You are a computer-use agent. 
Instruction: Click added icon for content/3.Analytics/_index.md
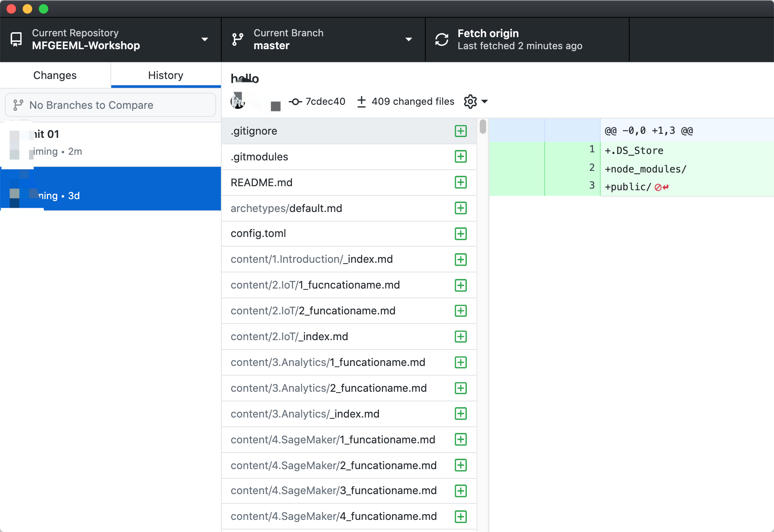(461, 414)
